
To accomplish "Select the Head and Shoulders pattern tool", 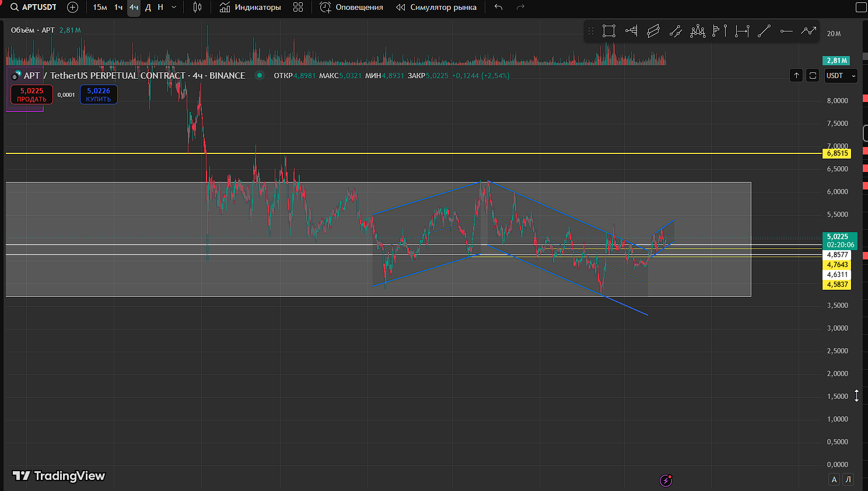I will [698, 31].
